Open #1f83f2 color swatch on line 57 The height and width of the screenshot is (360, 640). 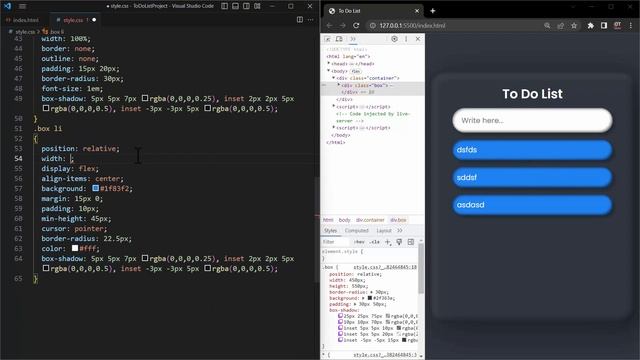click(96, 188)
